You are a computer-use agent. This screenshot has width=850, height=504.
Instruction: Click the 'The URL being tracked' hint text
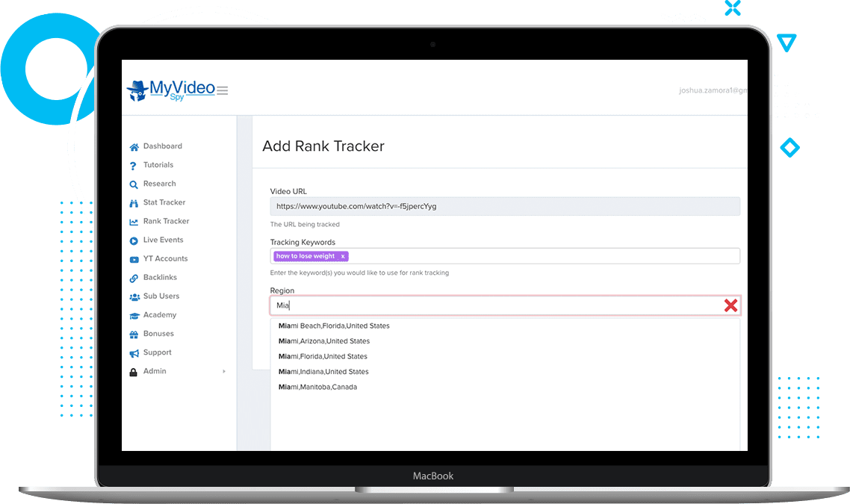point(305,224)
